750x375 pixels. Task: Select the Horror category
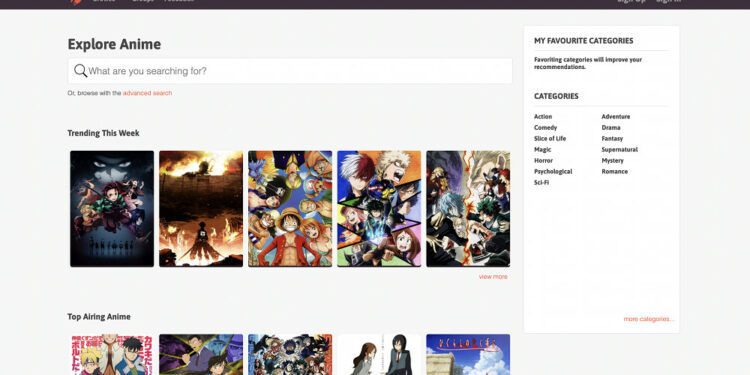coord(543,161)
